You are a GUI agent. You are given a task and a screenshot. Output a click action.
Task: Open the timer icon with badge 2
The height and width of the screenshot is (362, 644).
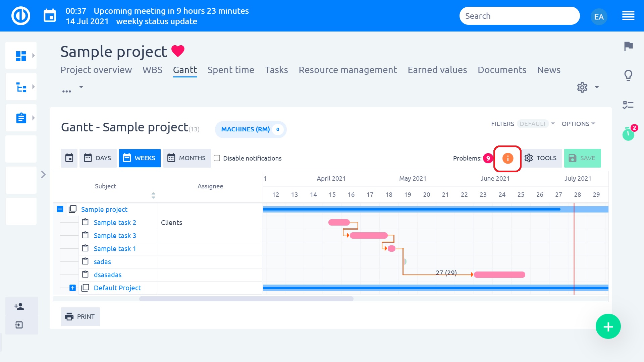point(628,134)
